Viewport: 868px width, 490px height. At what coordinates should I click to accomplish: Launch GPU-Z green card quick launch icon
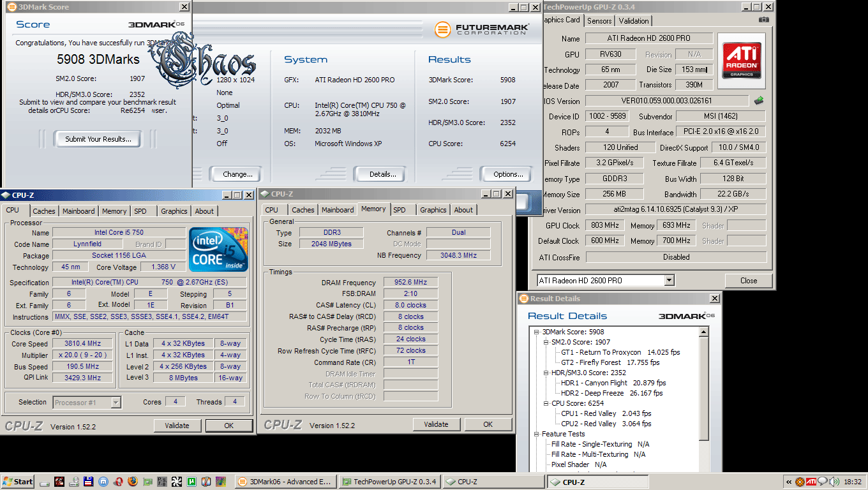[147, 482]
